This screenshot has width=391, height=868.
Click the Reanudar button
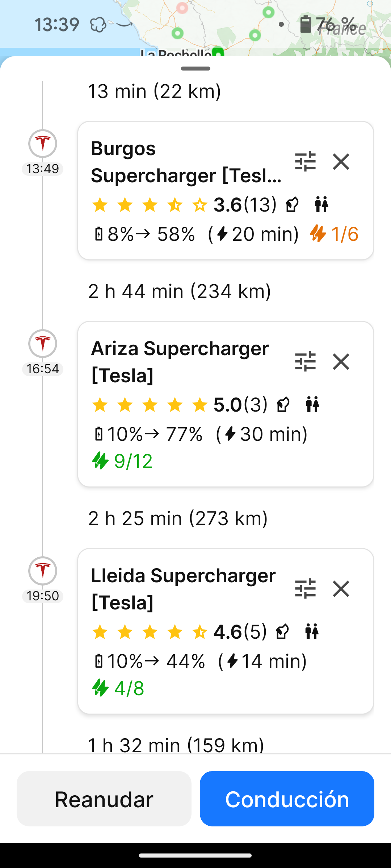tap(104, 799)
